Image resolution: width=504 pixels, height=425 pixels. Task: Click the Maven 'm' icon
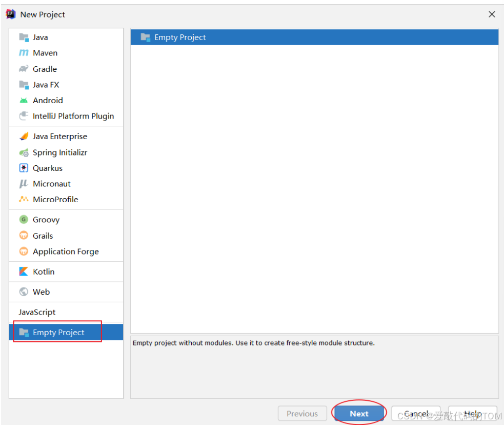[24, 53]
